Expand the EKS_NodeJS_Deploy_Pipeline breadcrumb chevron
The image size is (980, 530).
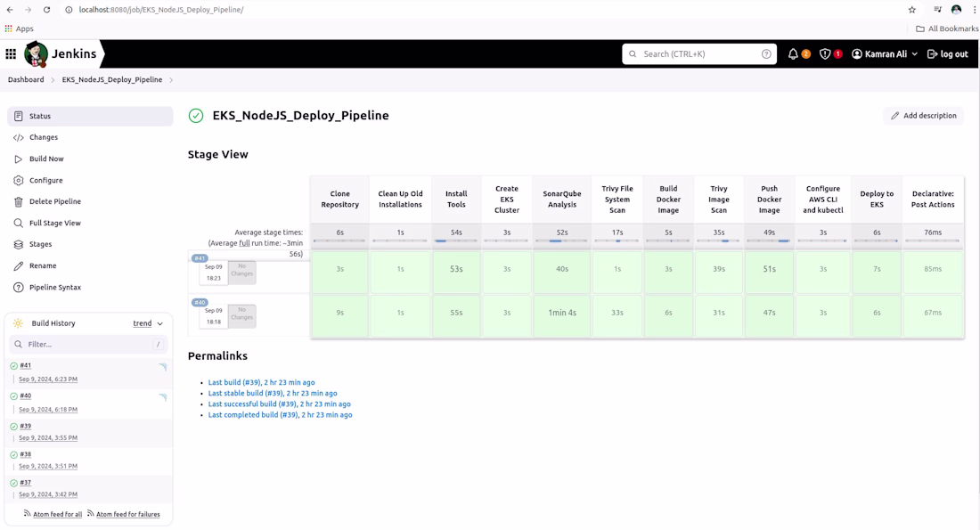pos(171,80)
